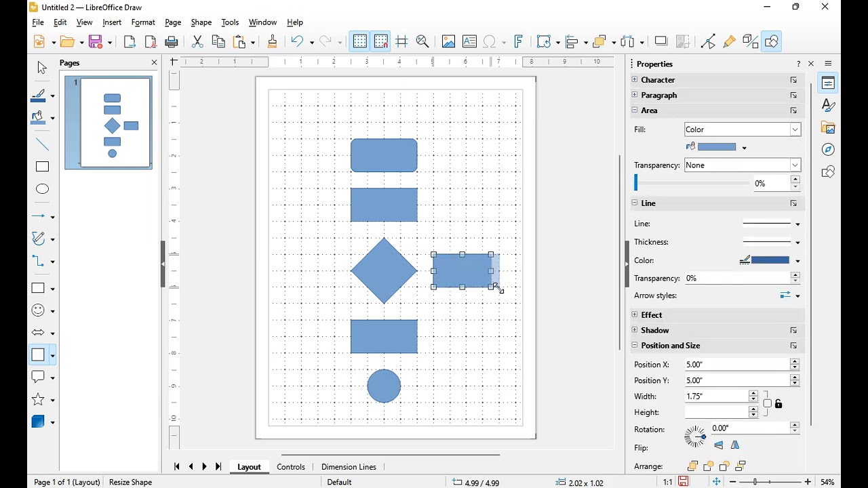
Task: Flip the shape horizontally
Action: [735, 445]
